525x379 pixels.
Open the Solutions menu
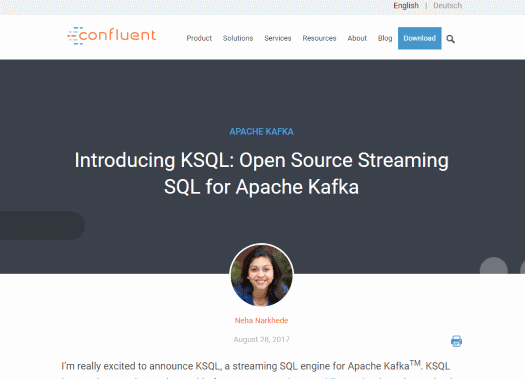[x=238, y=38]
